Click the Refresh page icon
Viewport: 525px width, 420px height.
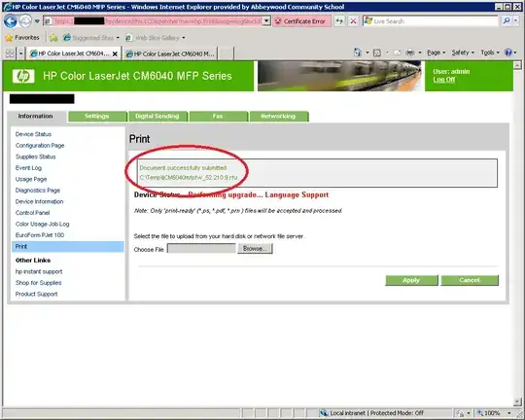[339, 21]
